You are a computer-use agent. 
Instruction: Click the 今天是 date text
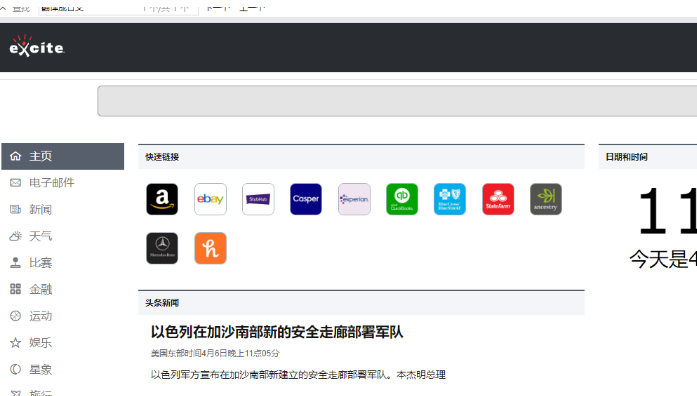click(663, 259)
